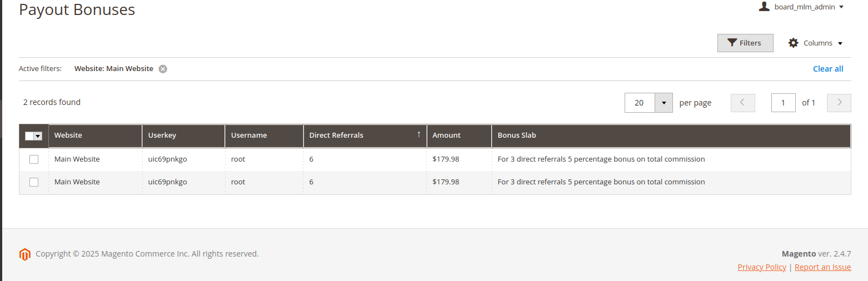868x281 pixels.
Task: Go to next page arrow
Action: [x=839, y=103]
